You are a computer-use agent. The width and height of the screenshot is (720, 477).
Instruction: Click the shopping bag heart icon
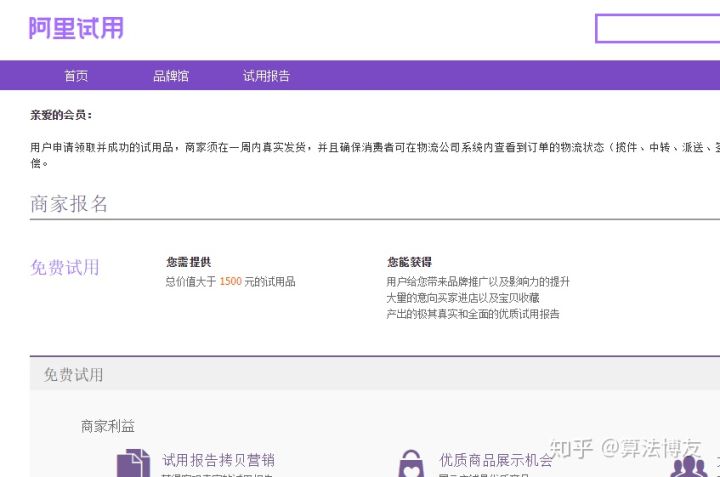click(x=411, y=464)
